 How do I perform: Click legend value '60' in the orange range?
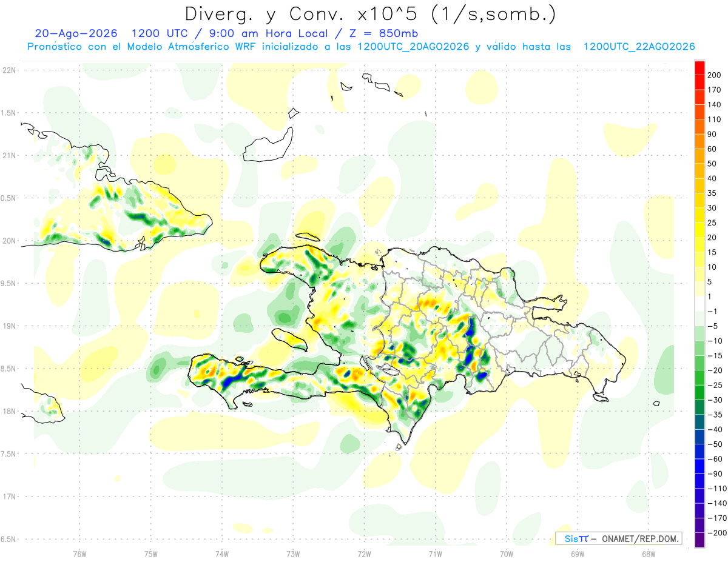pyautogui.click(x=712, y=149)
